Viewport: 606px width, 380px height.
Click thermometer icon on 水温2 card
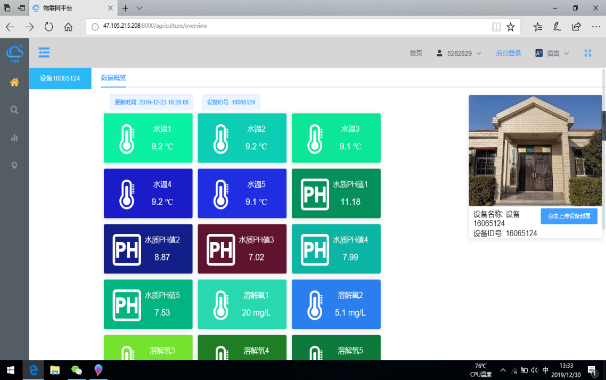coord(221,139)
